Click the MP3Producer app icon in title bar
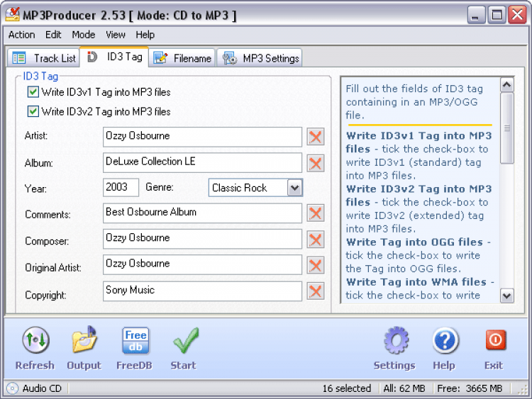The height and width of the screenshot is (399, 532). coord(13,15)
